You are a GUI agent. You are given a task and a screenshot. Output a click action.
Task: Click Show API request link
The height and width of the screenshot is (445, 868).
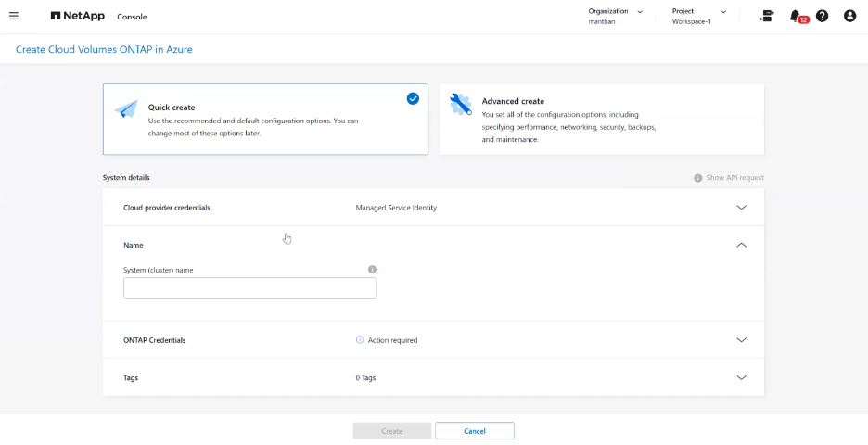(x=729, y=178)
